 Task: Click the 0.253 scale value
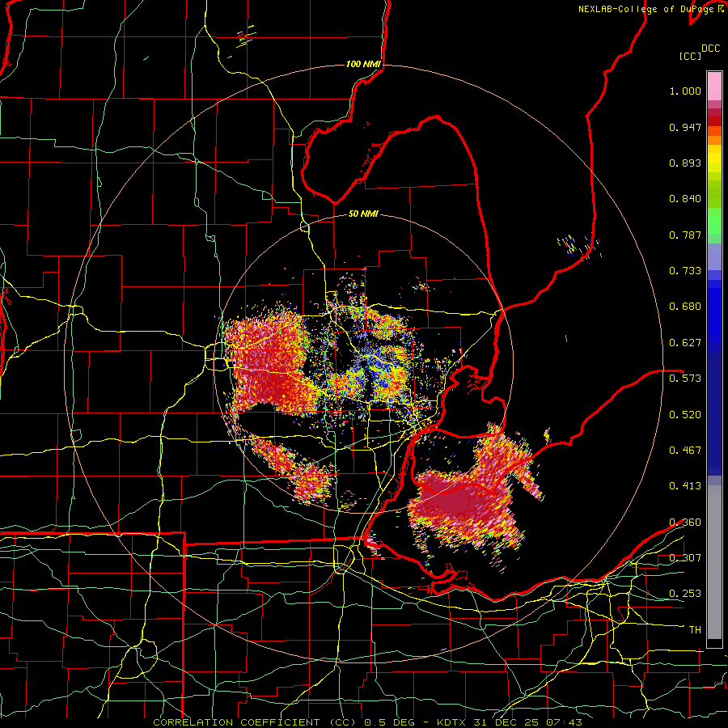click(685, 594)
